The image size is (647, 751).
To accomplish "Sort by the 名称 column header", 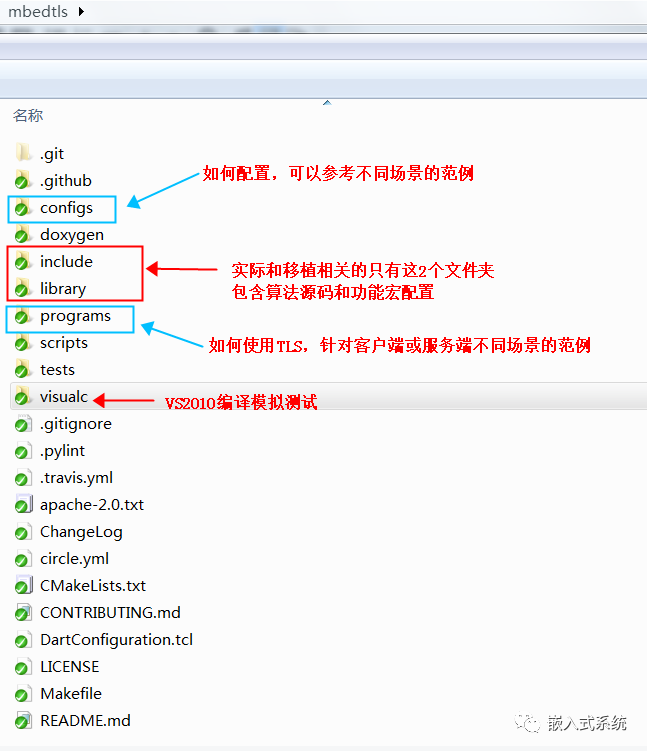I will [28, 115].
